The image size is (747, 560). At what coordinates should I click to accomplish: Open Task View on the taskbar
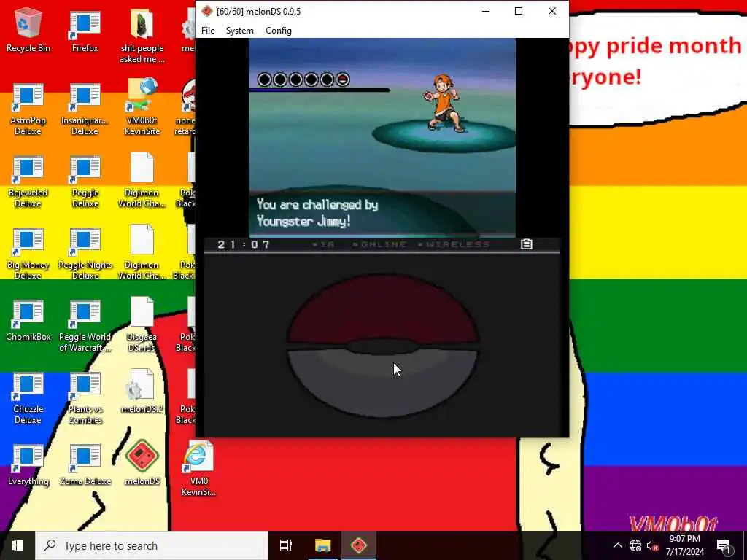tap(286, 545)
